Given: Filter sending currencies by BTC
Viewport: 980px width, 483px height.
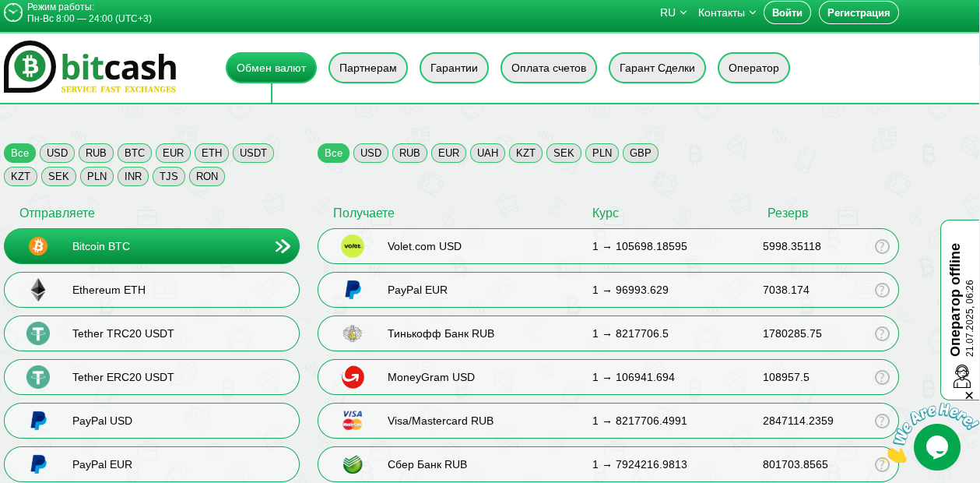Looking at the screenshot, I should 135,153.
